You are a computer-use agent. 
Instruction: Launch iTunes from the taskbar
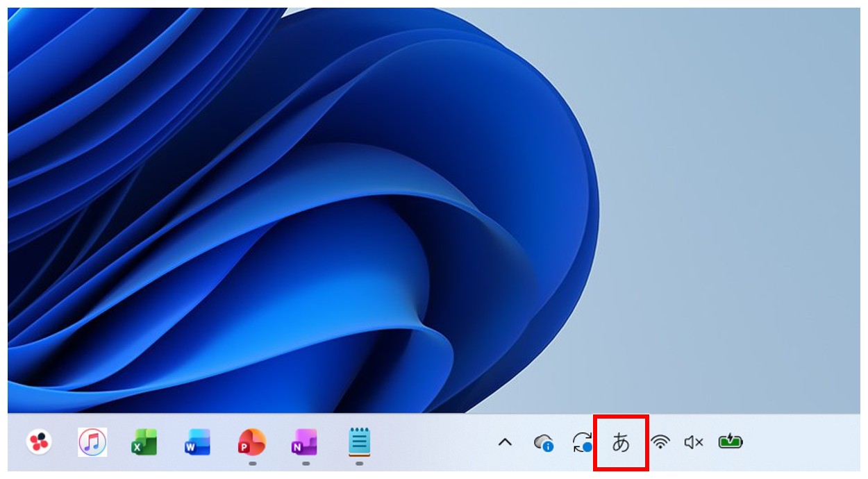[x=92, y=442]
